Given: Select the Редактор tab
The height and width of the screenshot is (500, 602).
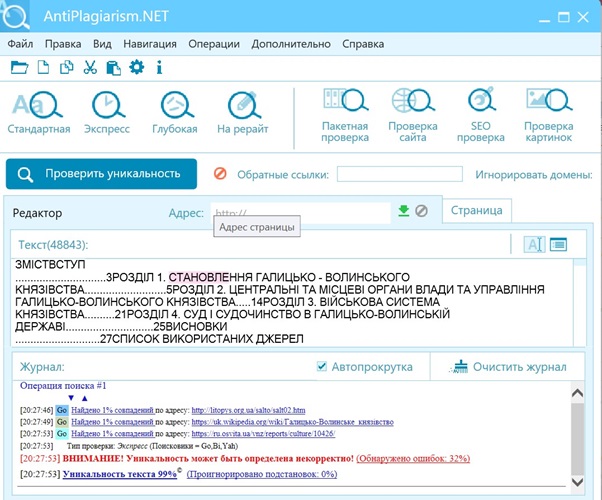Looking at the screenshot, I should 37,213.
